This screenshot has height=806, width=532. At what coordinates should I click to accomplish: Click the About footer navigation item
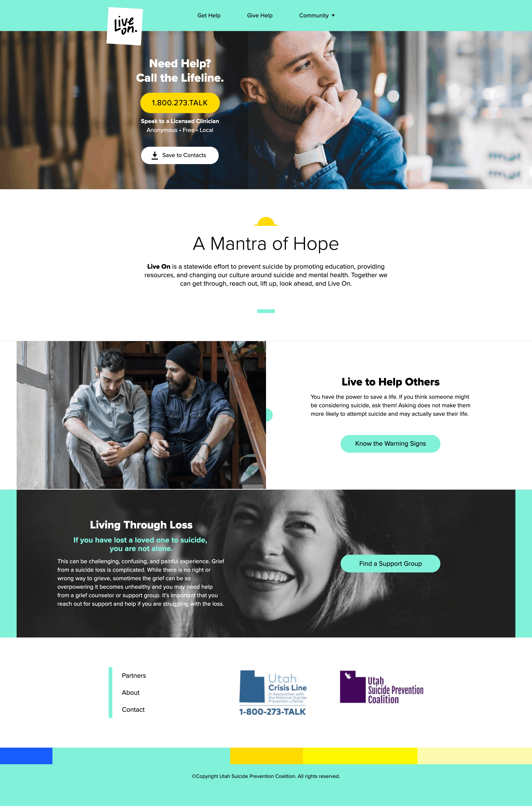(131, 692)
